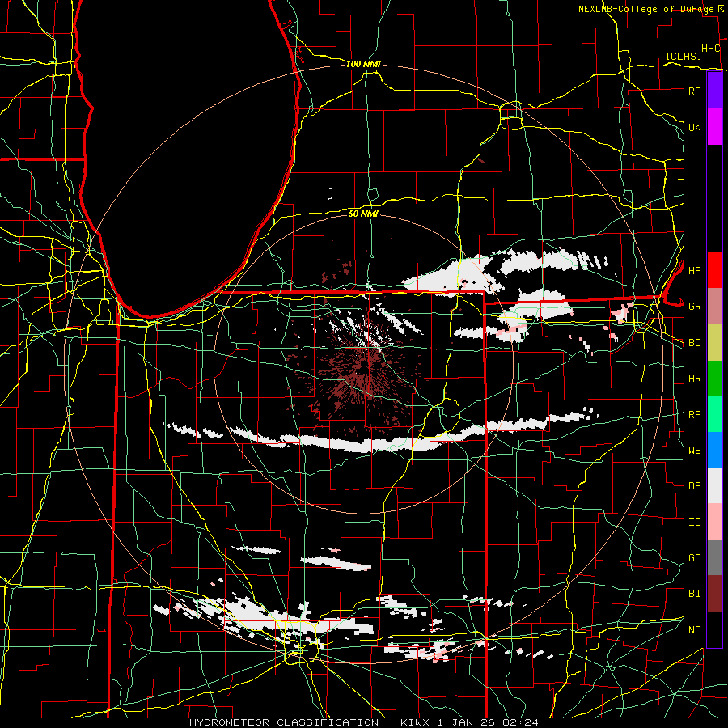Click the 'GC' legend label
Viewport: 728px width, 728px height.
pyautogui.click(x=694, y=558)
